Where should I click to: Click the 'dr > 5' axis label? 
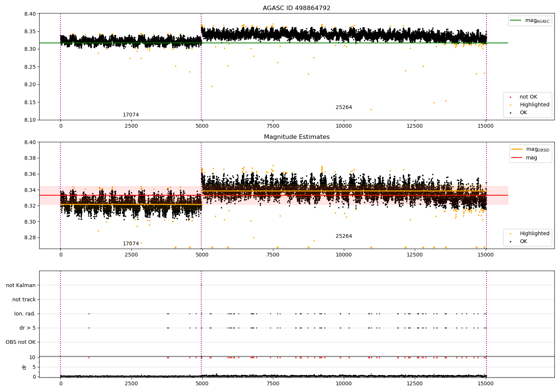[28, 328]
